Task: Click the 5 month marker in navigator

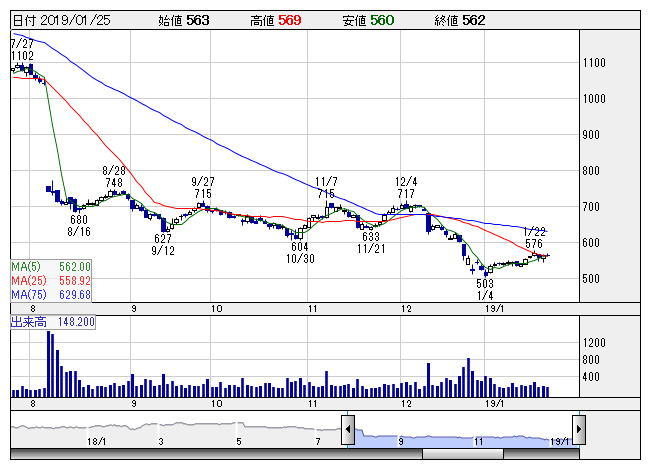Action: [239, 441]
